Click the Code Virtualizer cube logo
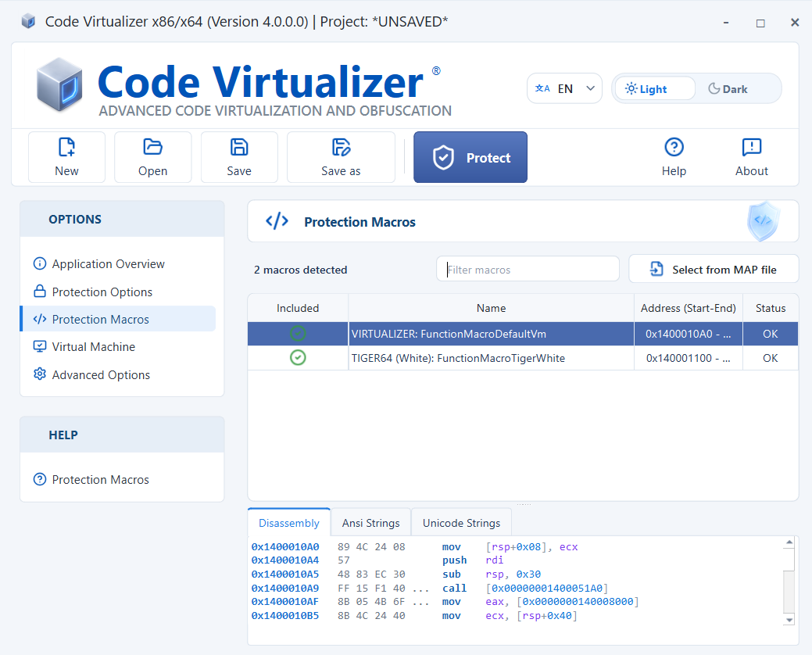This screenshot has height=655, width=812. (59, 84)
